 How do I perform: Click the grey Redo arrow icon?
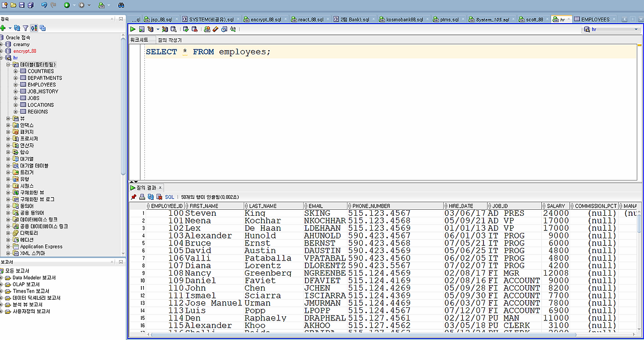53,5
